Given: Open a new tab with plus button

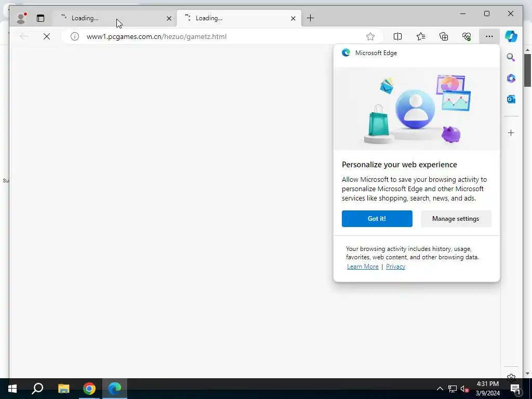Looking at the screenshot, I should [x=310, y=18].
